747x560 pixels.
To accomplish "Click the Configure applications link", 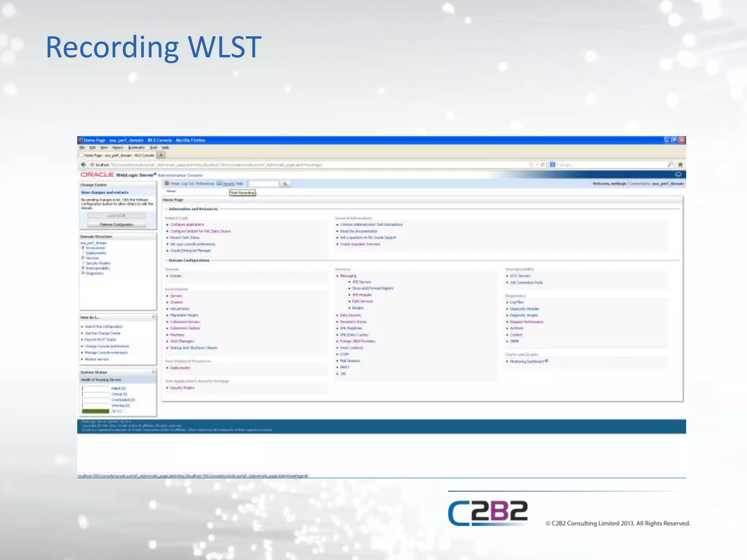I will pyautogui.click(x=187, y=225).
